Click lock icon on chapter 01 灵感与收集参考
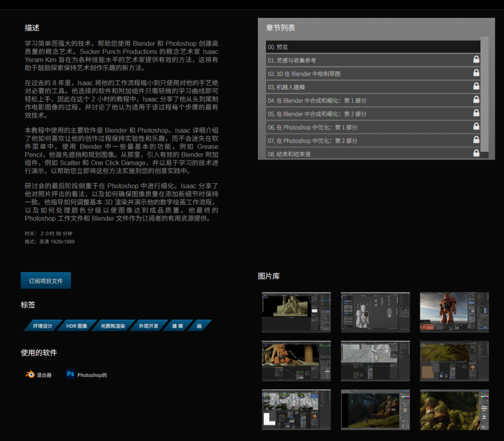The image size is (504, 441). (476, 60)
